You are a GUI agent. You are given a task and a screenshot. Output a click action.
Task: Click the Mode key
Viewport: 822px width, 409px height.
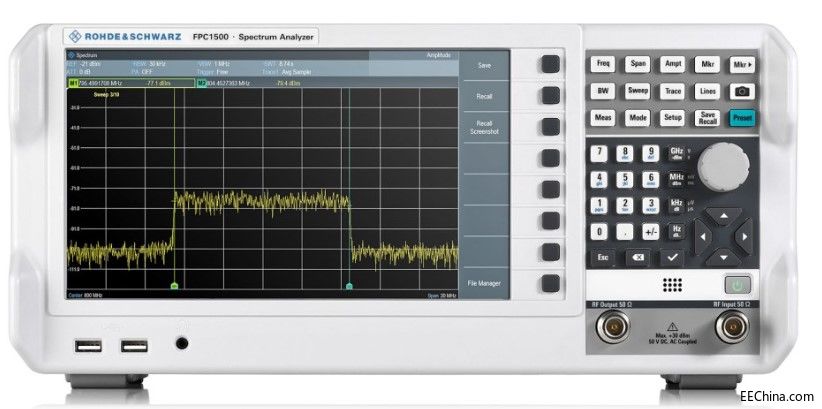click(637, 117)
